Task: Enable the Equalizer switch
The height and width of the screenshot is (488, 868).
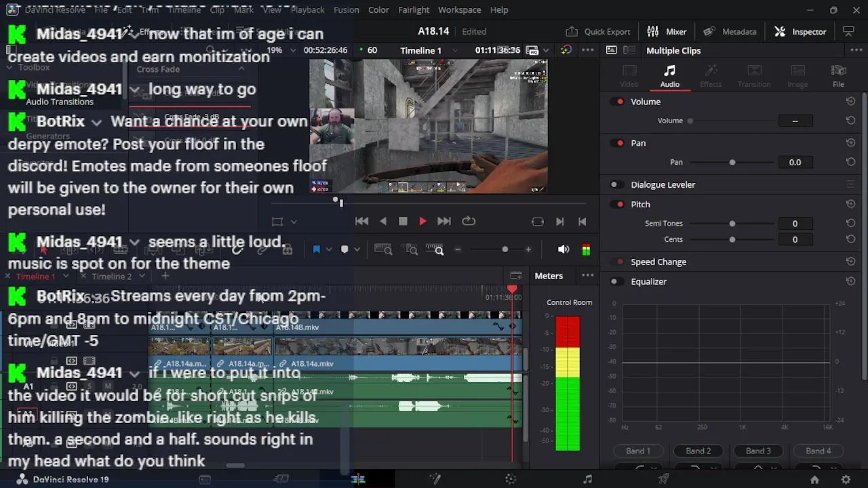Action: click(617, 281)
